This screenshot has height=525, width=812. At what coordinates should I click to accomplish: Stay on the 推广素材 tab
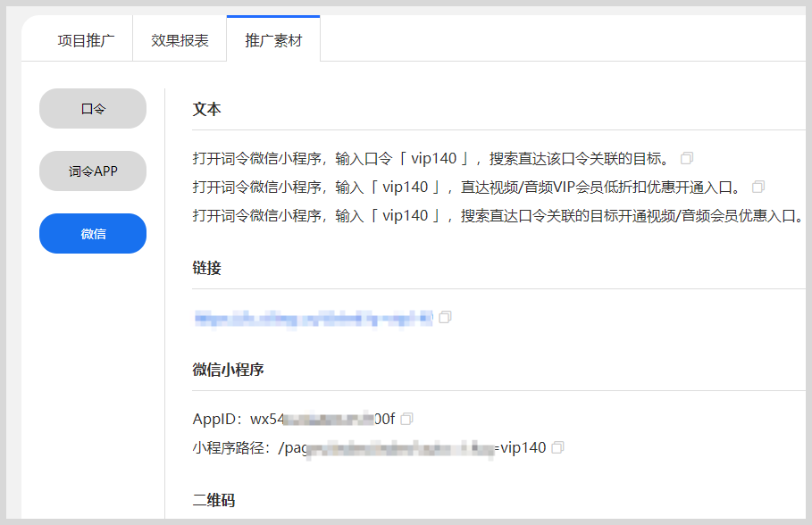click(x=272, y=37)
